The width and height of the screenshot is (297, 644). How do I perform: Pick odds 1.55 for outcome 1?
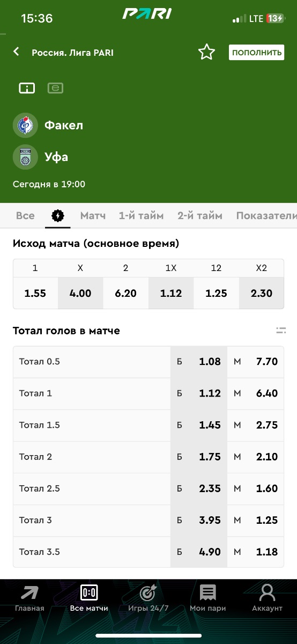tap(35, 293)
